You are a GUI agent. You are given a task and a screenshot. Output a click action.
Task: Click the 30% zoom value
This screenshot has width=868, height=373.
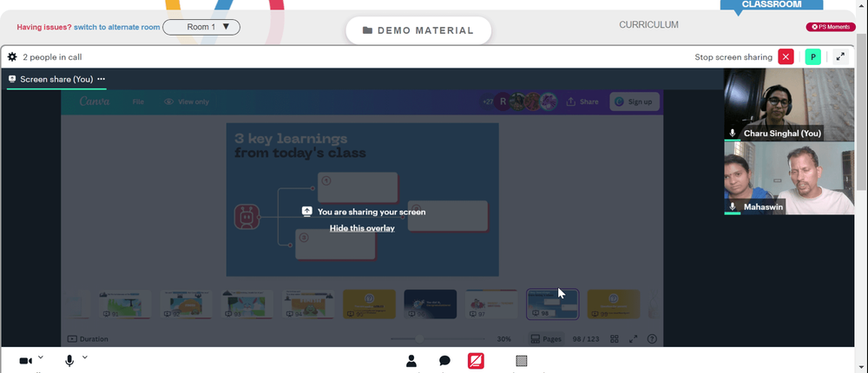coord(503,339)
